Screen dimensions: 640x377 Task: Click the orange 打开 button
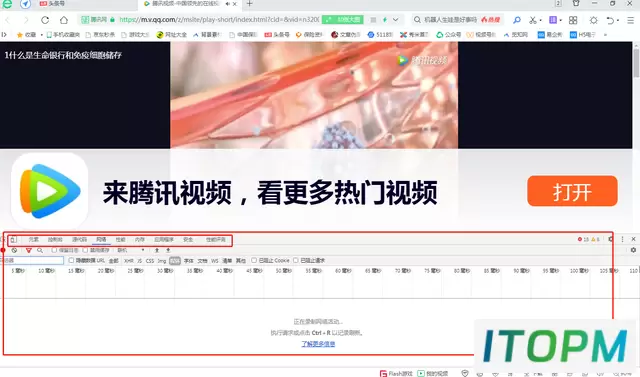coord(572,191)
